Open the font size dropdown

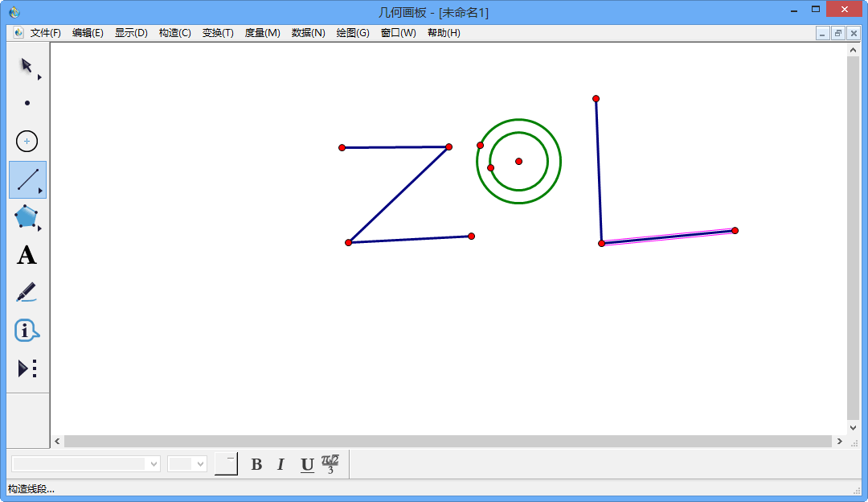click(x=200, y=464)
